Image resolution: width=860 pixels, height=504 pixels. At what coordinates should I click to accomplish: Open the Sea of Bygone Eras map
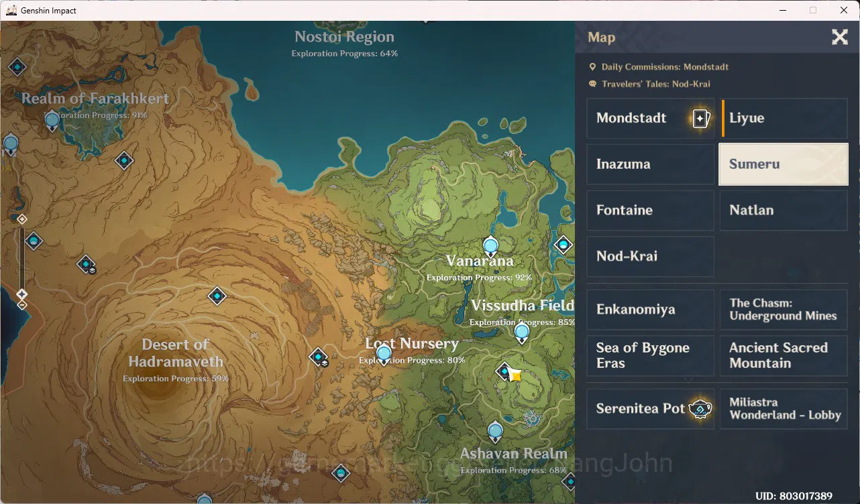point(650,356)
